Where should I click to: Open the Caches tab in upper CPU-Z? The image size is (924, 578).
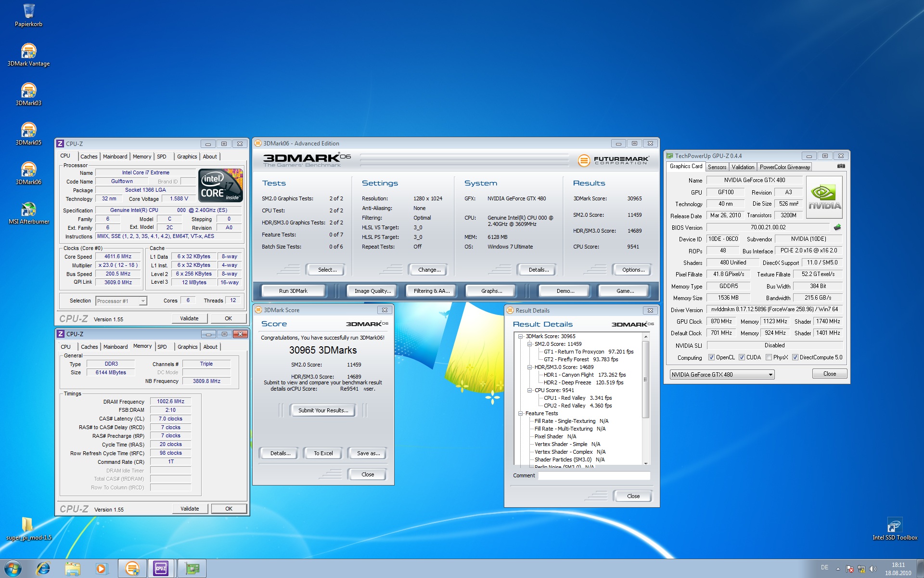[89, 157]
